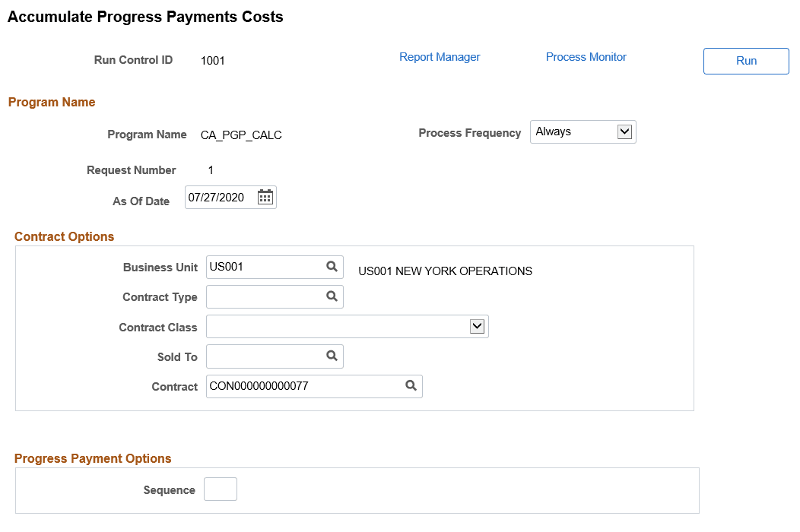Click the Contract field lookup magnifier
Image resolution: width=800 pixels, height=532 pixels.
(x=411, y=386)
